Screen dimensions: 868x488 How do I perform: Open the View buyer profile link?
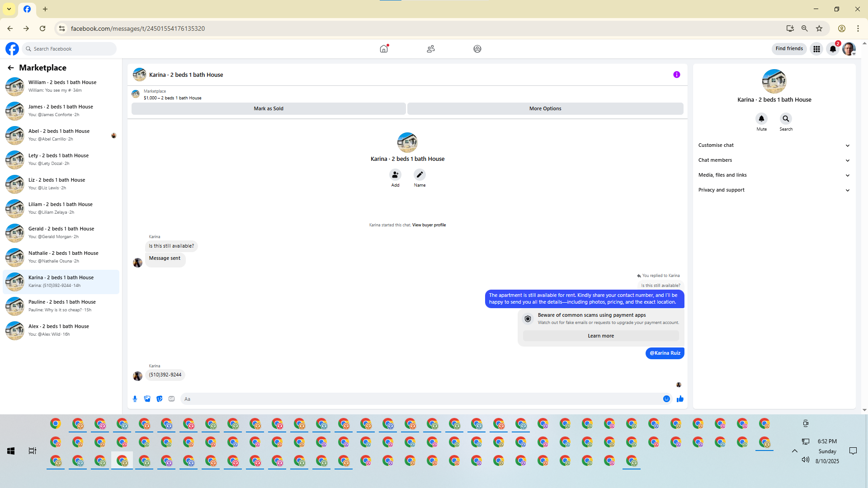(429, 225)
